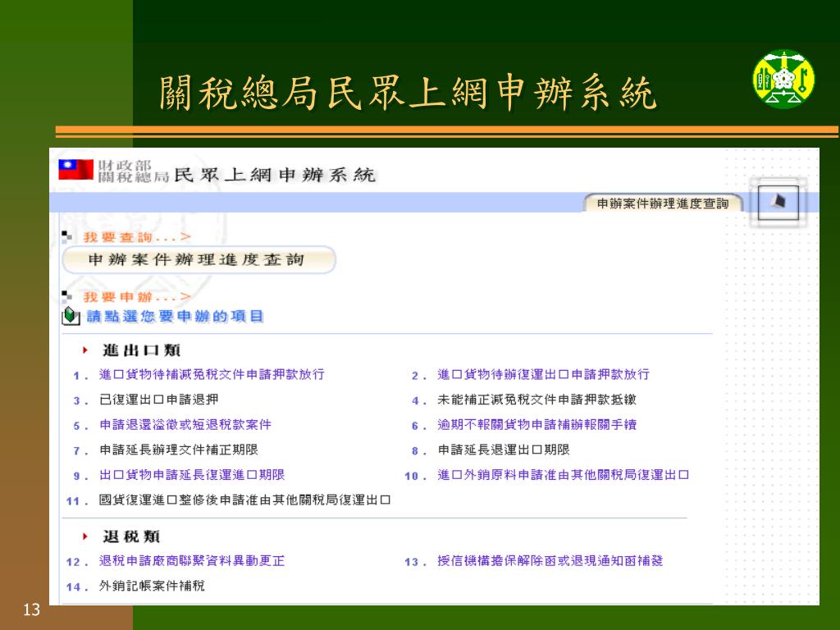Open link 授信機構擔保解除函或退現通知函補發
The width and height of the screenshot is (840, 630).
550,561
